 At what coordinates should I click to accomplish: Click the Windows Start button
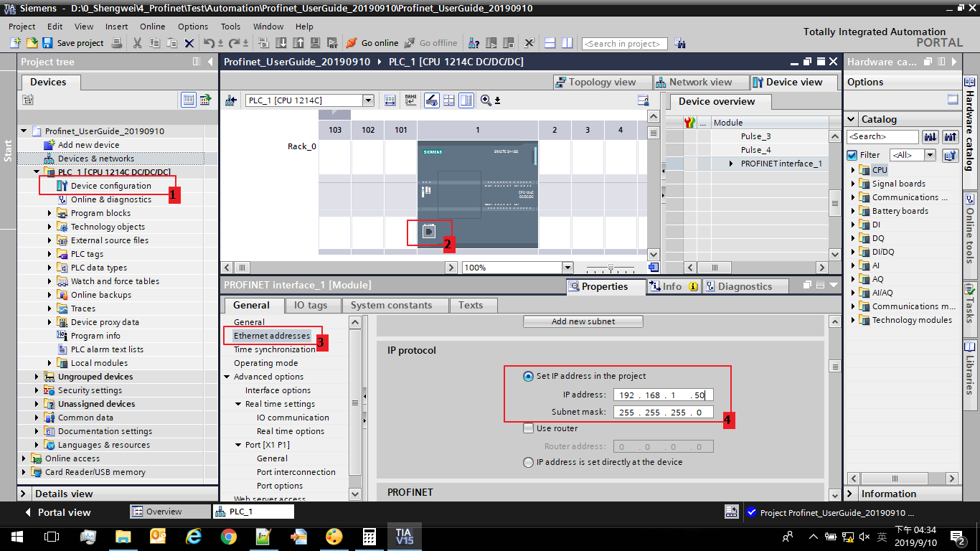(17, 536)
